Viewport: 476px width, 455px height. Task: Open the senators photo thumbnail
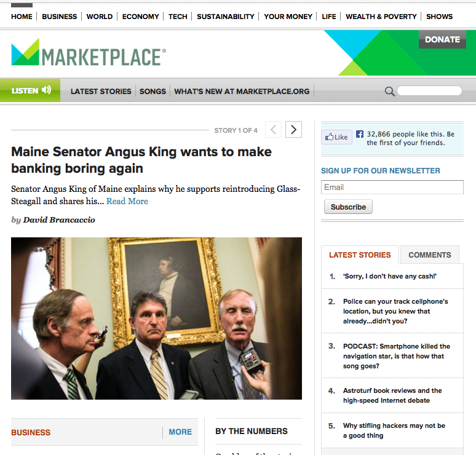coord(156,318)
